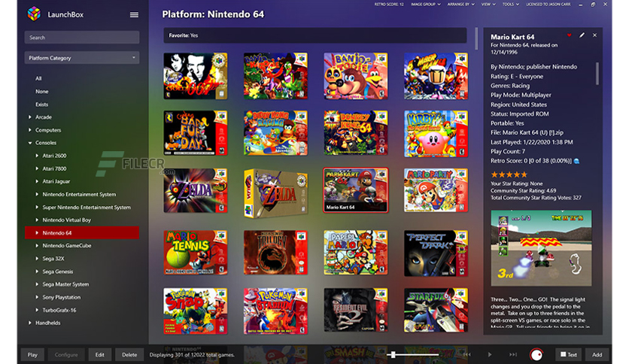Open the Arrange By menu

[x=460, y=4]
